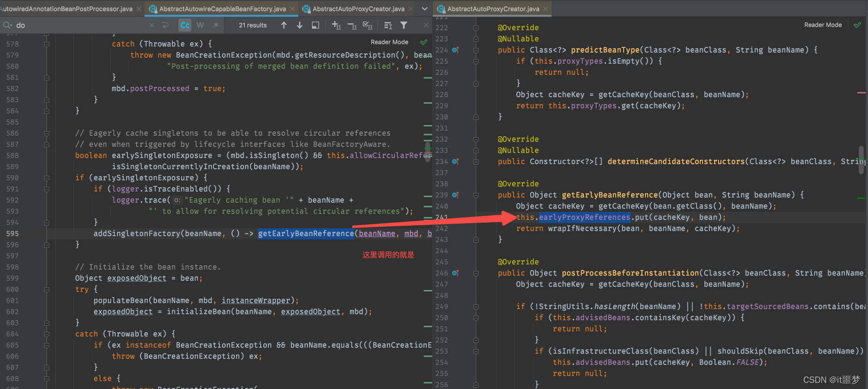The image size is (868, 389).
Task: Open the search history dropdown icon
Action: tap(7, 25)
